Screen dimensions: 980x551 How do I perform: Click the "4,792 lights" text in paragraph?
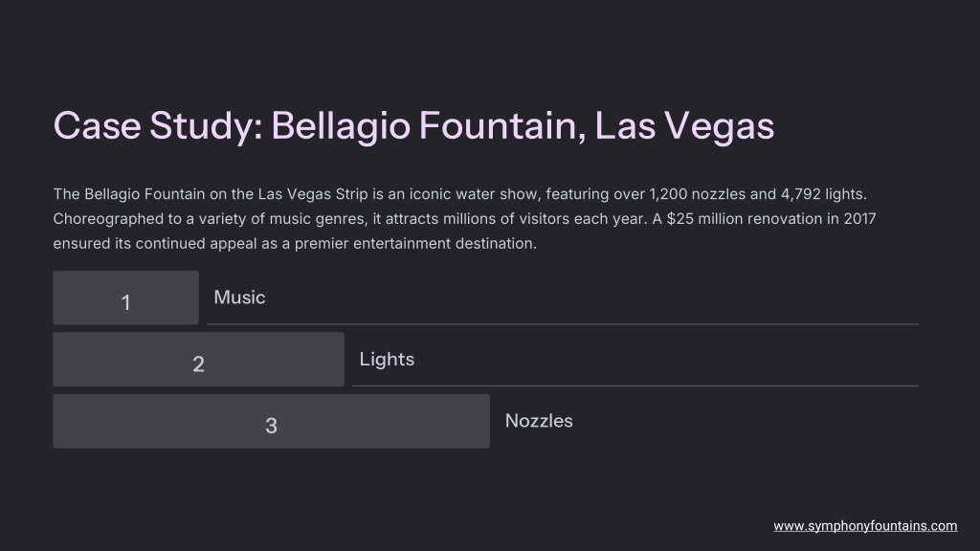[823, 194]
